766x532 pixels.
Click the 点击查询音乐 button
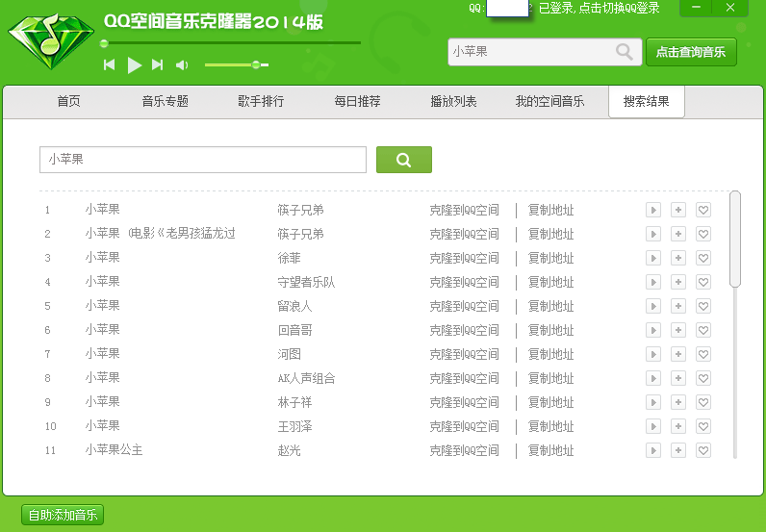tap(691, 52)
